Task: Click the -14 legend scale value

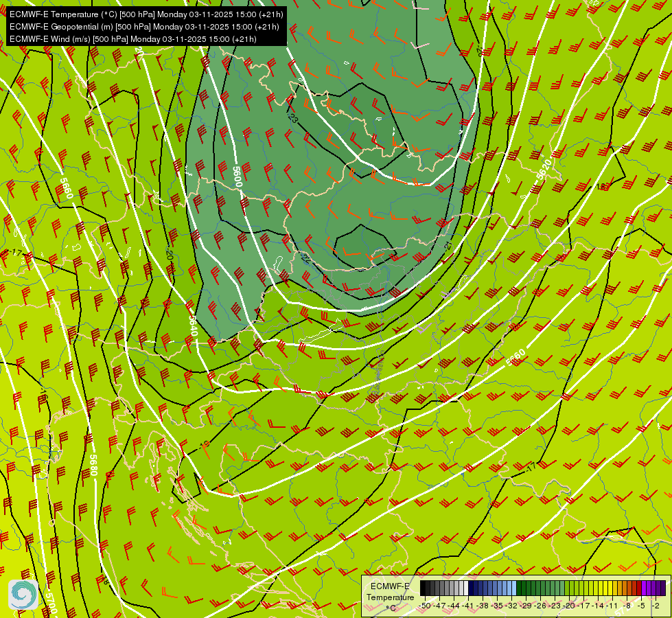Action: point(599,606)
